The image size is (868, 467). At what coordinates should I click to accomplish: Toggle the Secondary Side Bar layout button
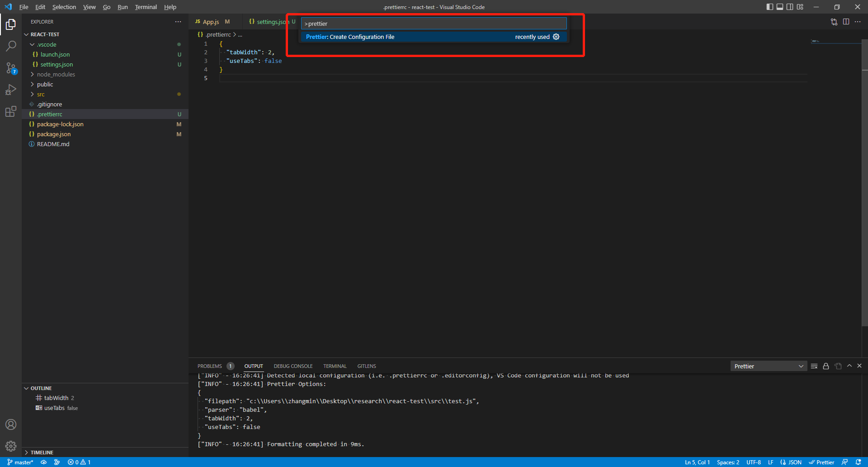coord(790,7)
